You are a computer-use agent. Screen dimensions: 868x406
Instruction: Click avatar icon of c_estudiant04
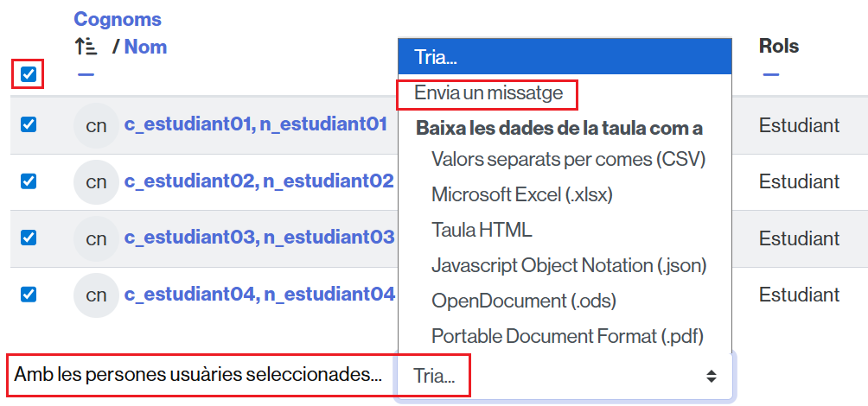tap(96, 295)
